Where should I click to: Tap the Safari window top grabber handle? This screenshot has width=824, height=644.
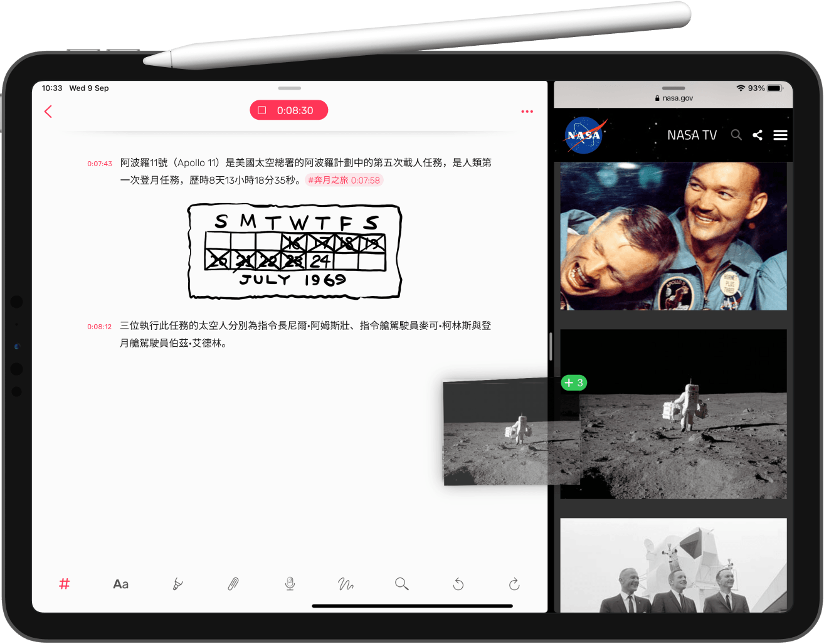[x=673, y=88]
